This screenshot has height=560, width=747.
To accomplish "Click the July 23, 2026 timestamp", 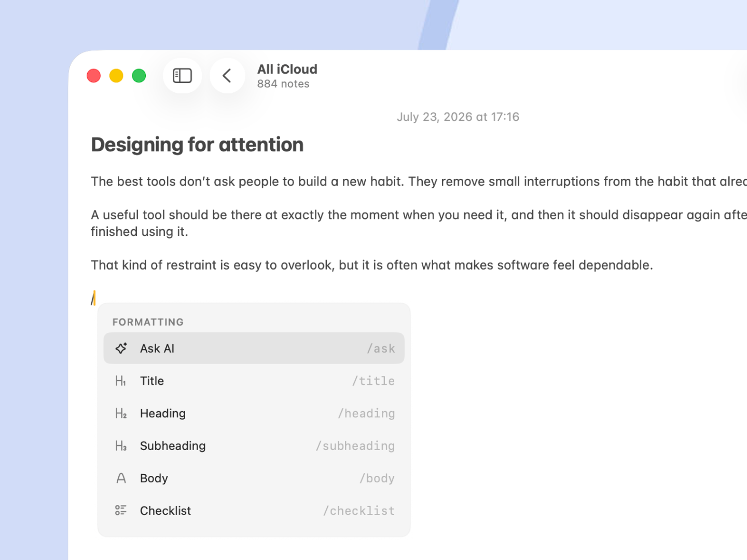I will point(458,117).
